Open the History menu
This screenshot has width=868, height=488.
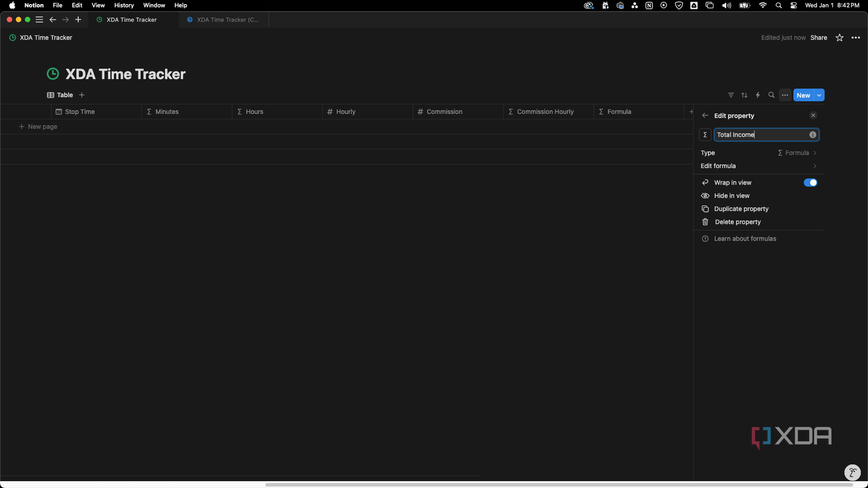124,5
